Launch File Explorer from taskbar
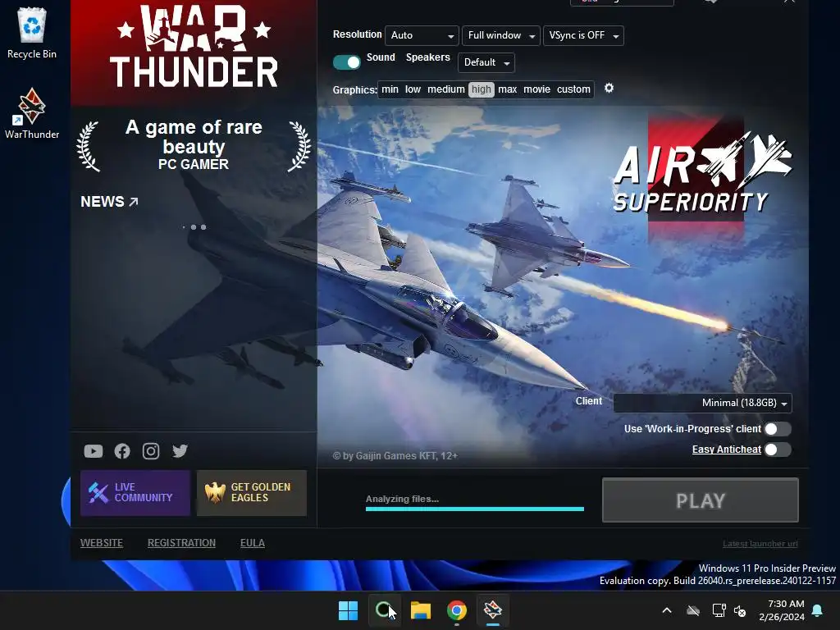The height and width of the screenshot is (630, 840). tap(421, 610)
